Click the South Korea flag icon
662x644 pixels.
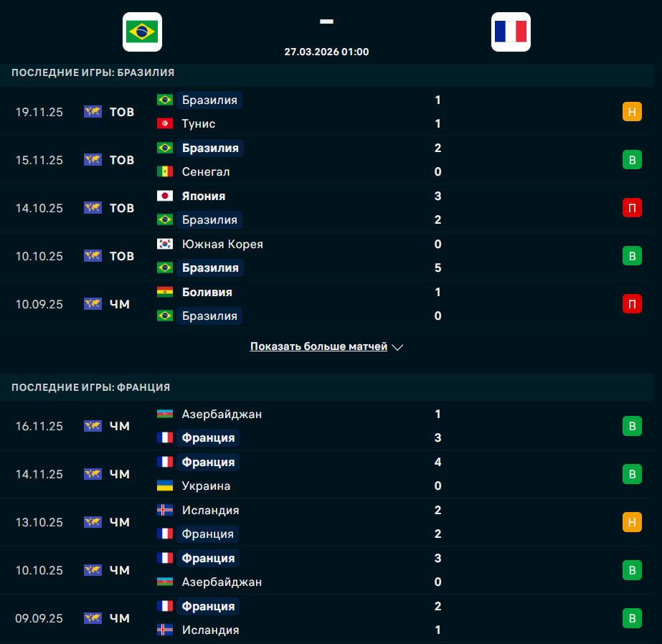tap(165, 245)
